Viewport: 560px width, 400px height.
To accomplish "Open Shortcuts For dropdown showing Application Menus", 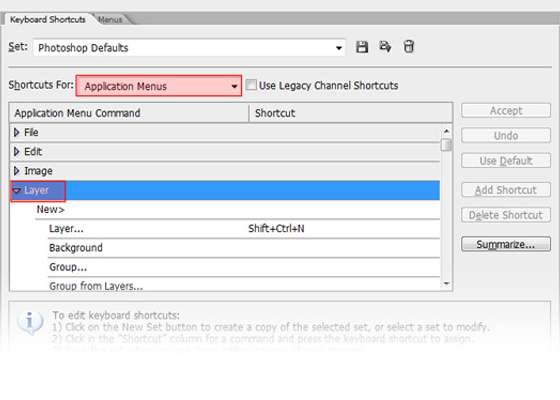I will point(159,86).
